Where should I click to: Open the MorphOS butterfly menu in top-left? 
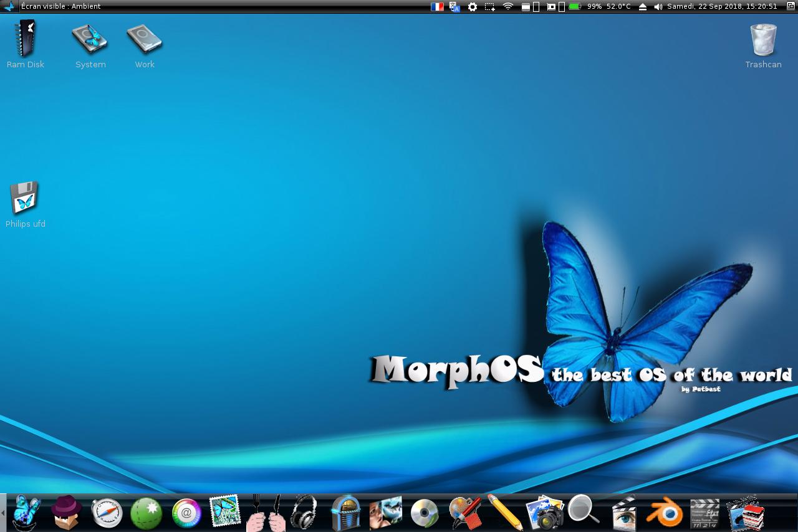(9, 6)
